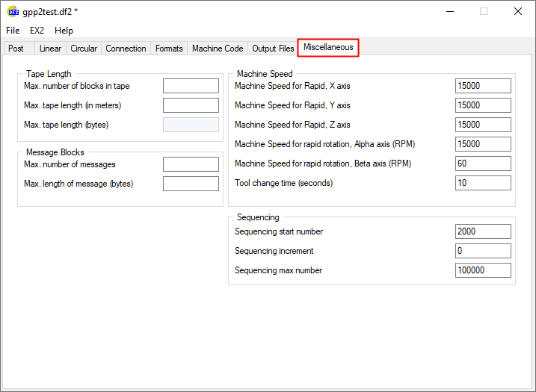Screen dimensions: 536x392
Task: Switch to the Machine Code tab
Action: point(218,49)
